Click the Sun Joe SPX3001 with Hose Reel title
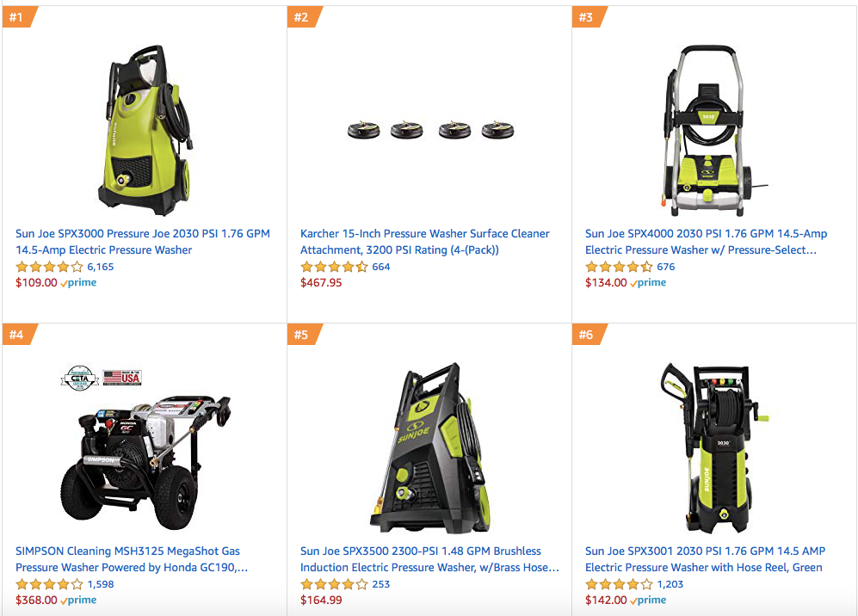The height and width of the screenshot is (616, 858). pyautogui.click(x=706, y=559)
